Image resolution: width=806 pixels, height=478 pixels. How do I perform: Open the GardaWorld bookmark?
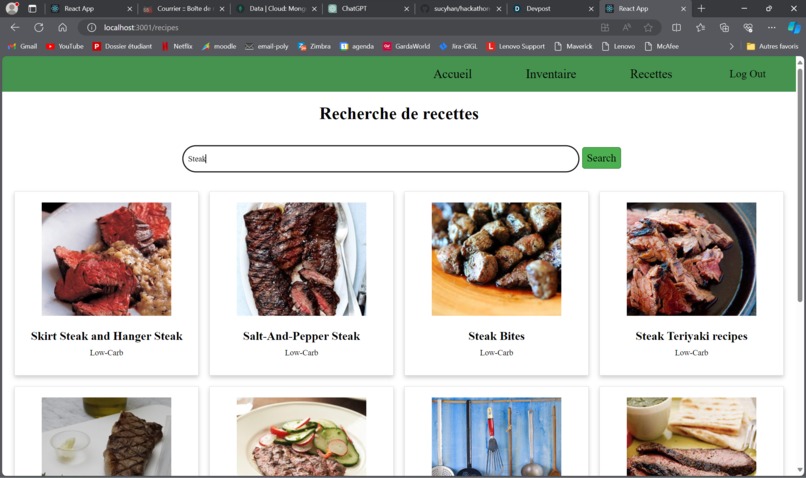[x=406, y=46]
